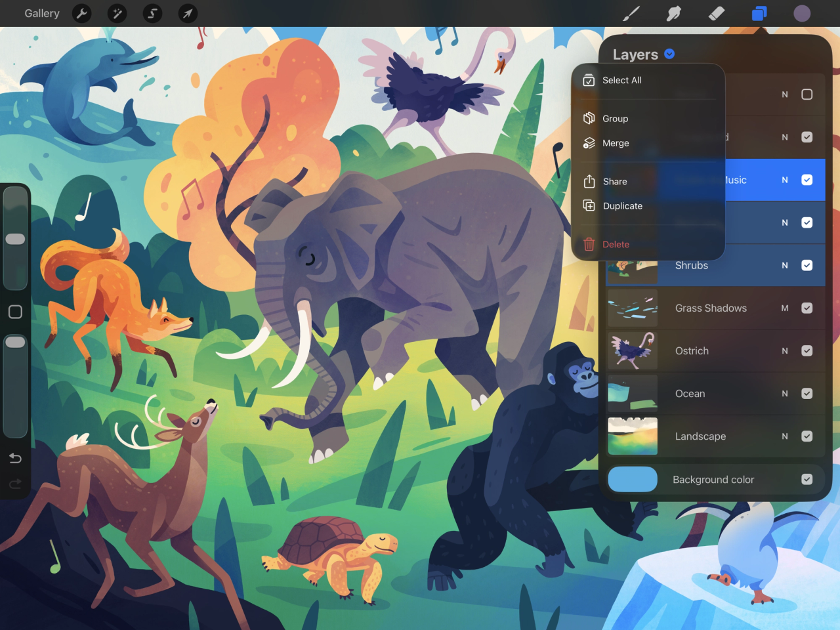This screenshot has height=630, width=840.
Task: Toggle visibility of the Ostrich layer
Action: pos(807,350)
